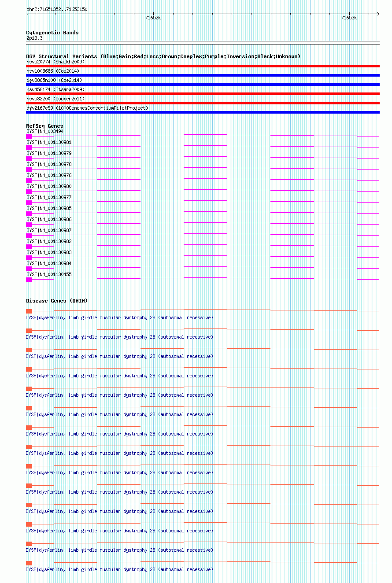Click the blue gain bar for dgv2167e59
The image size is (392, 583).
pos(203,112)
